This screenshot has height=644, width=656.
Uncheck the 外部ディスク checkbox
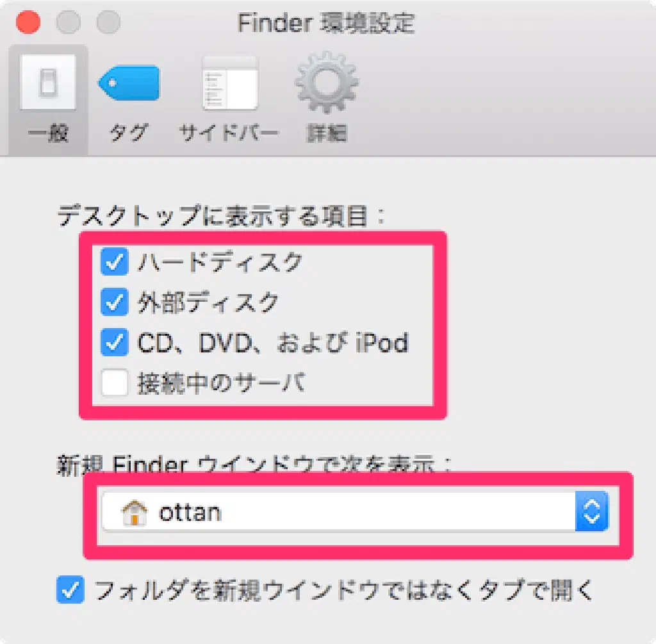tap(114, 302)
